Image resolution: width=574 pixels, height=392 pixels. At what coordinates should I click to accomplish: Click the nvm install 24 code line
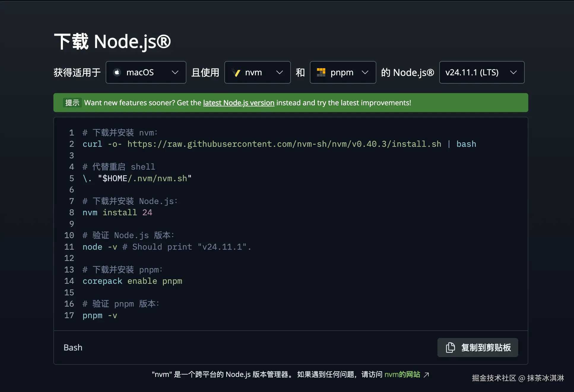(117, 213)
